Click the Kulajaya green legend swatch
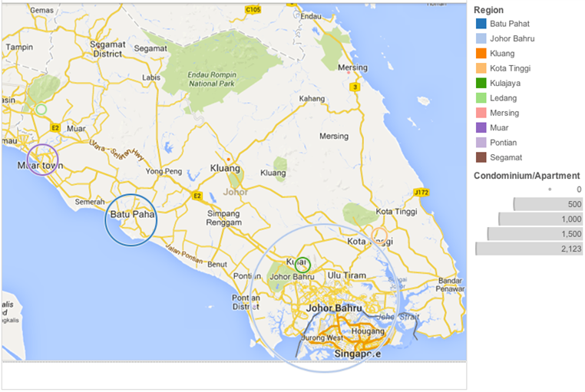 (481, 83)
